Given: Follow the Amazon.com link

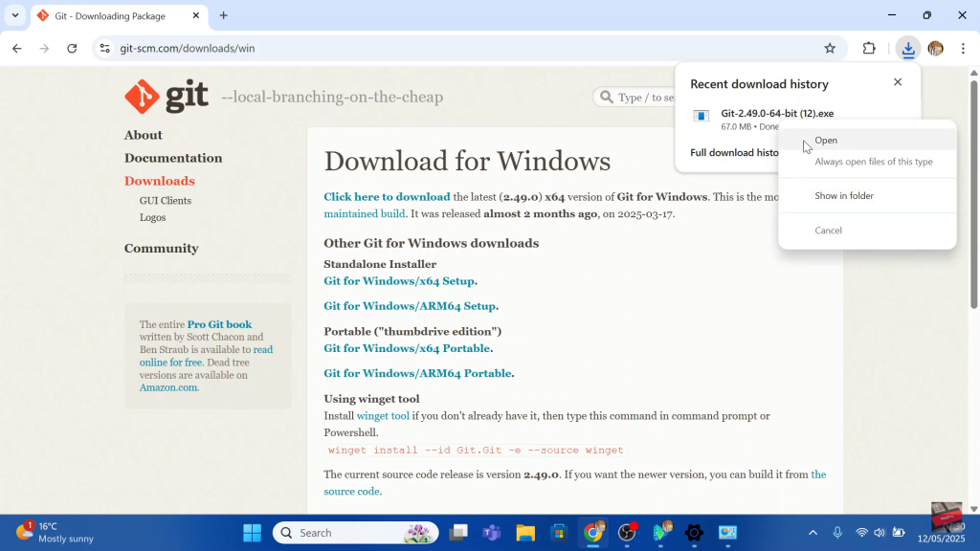Looking at the screenshot, I should pyautogui.click(x=168, y=387).
